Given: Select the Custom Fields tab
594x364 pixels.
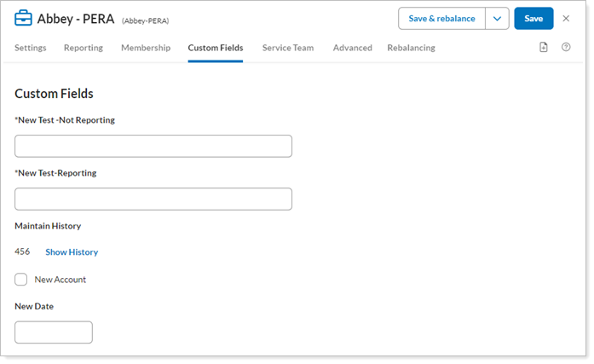Looking at the screenshot, I should tap(216, 48).
